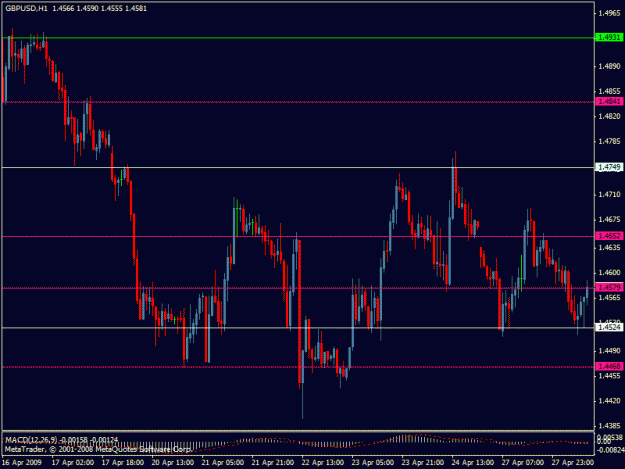Click the 1.4600 price scale label
Image resolution: width=625 pixels, height=469 pixels.
click(x=610, y=273)
